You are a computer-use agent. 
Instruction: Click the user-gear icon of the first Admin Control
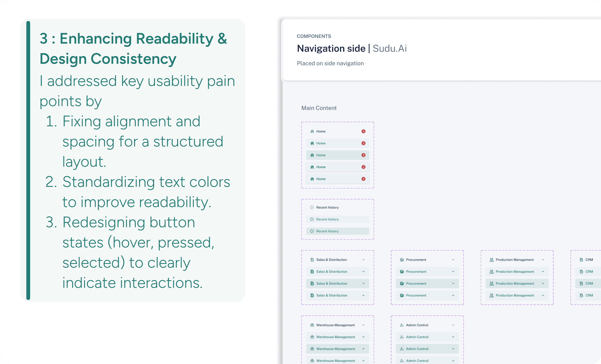pyautogui.click(x=402, y=325)
